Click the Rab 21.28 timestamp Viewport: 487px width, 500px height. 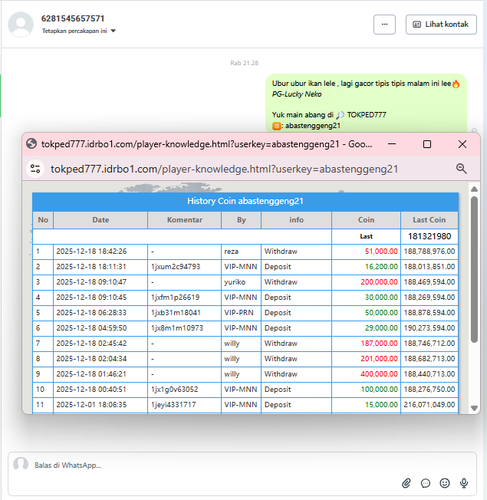click(244, 63)
